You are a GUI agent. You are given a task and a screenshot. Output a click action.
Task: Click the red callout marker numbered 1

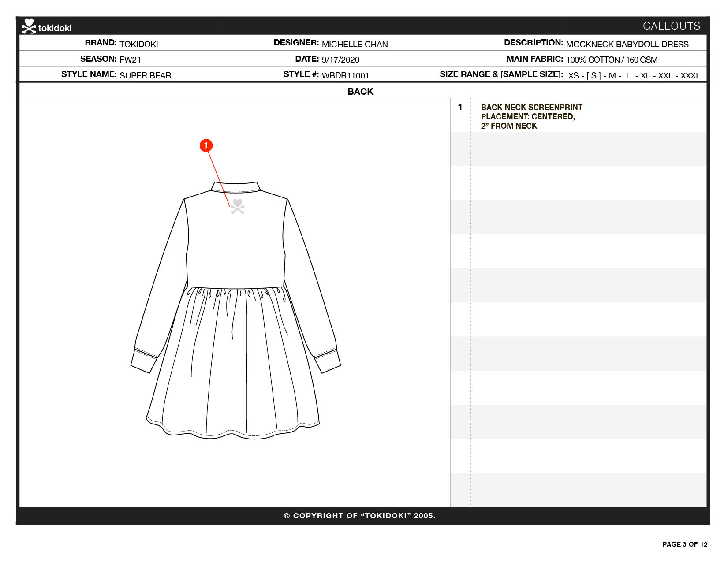click(206, 145)
